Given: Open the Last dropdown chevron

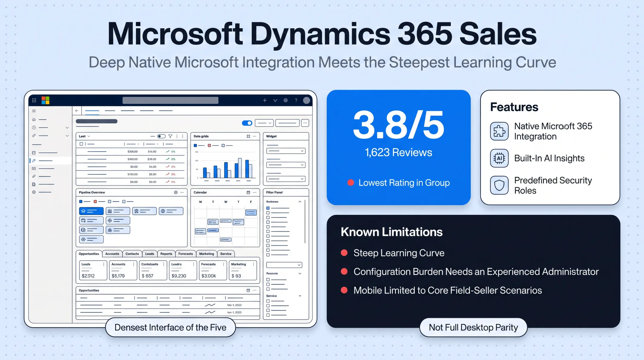Looking at the screenshot, I should pos(89,136).
